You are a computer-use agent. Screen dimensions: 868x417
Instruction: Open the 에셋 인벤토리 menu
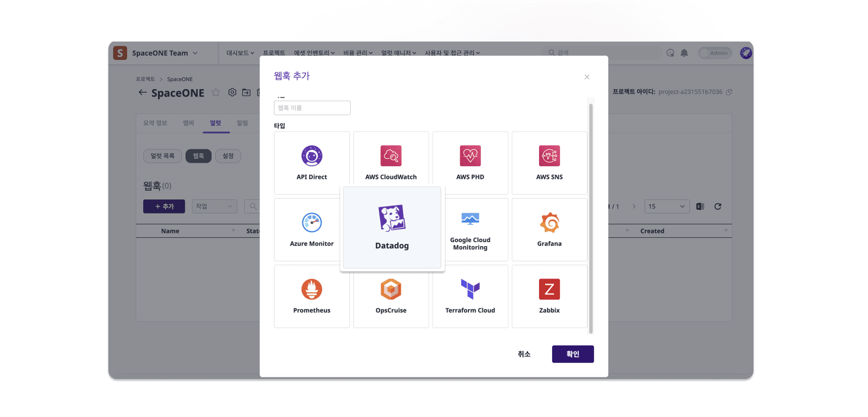pyautogui.click(x=314, y=53)
